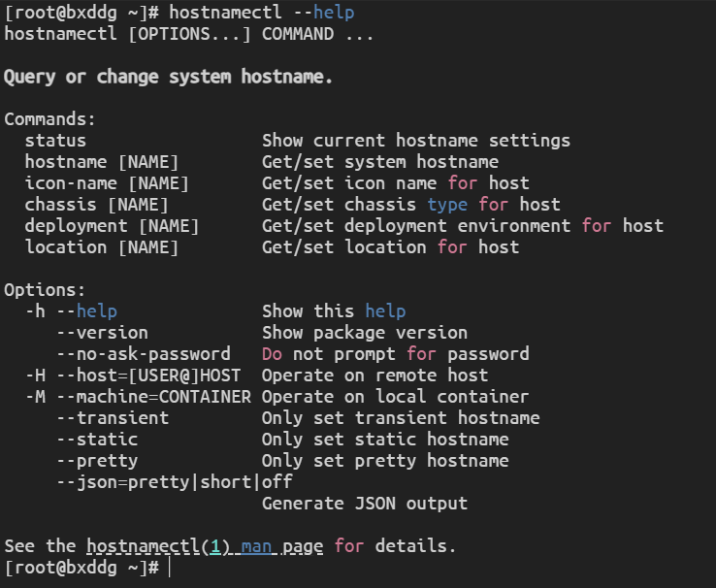Image resolution: width=716 pixels, height=588 pixels.
Task: Click the 'Query or change system hostname.' heading
Action: pos(169,77)
